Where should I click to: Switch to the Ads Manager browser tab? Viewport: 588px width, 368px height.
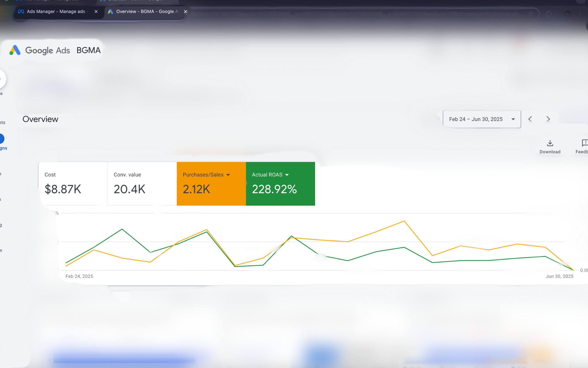[x=56, y=12]
